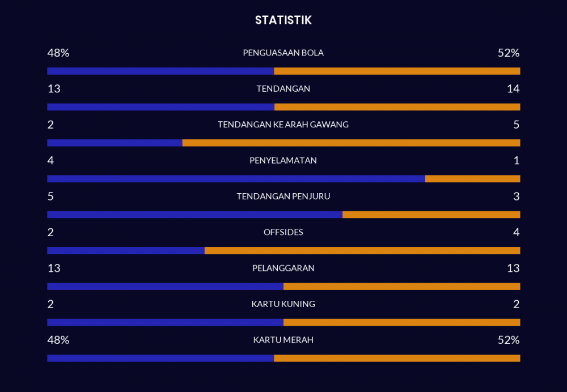567x392 pixels.
Task: Click the blue possession bar under Penguasaan Bola
Action: [160, 71]
